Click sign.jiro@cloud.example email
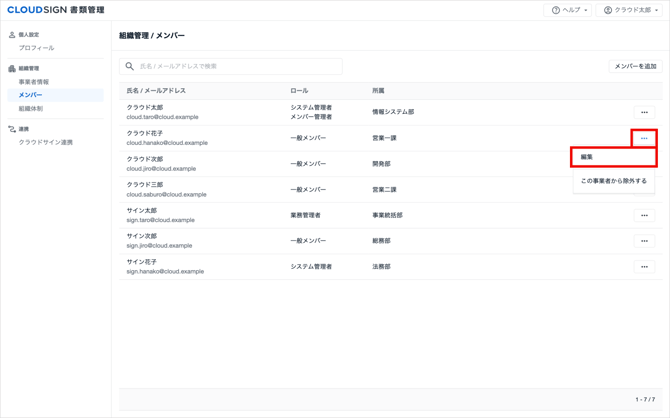This screenshot has width=670, height=418. point(159,245)
